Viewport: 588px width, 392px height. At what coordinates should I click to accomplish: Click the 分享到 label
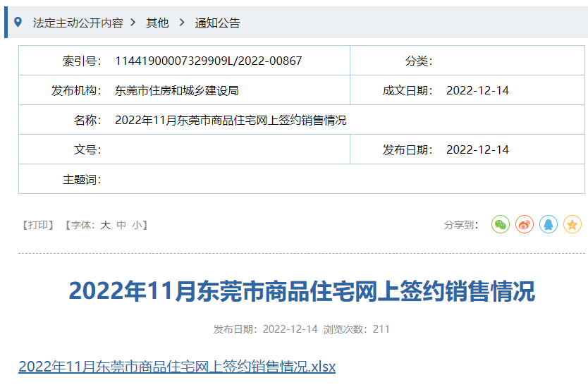[461, 225]
